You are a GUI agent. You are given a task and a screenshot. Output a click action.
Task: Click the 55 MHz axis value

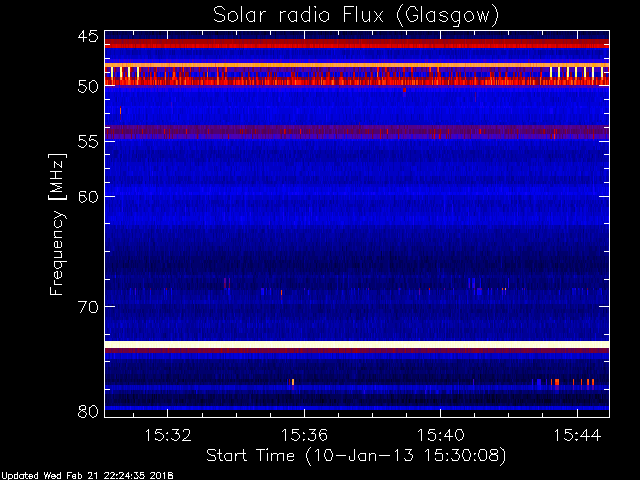(x=88, y=142)
